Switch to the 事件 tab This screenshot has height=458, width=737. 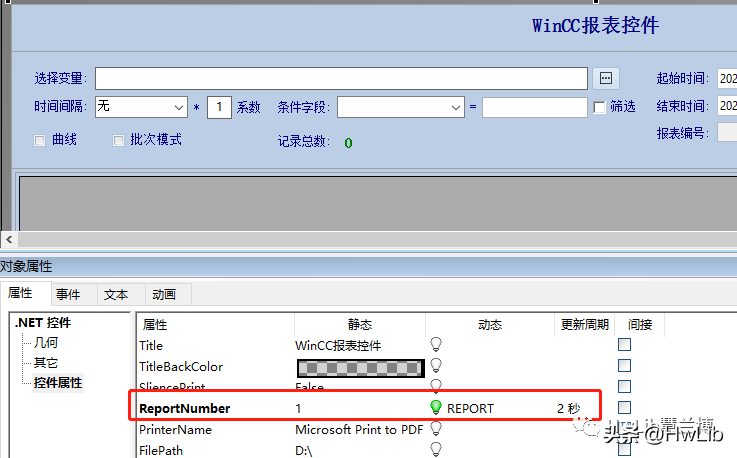point(68,294)
